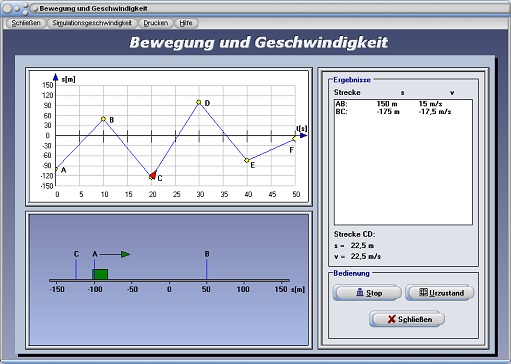This screenshot has height=364, width=511.
Task: Click the t[s] axis label on graph
Action: tap(302, 128)
